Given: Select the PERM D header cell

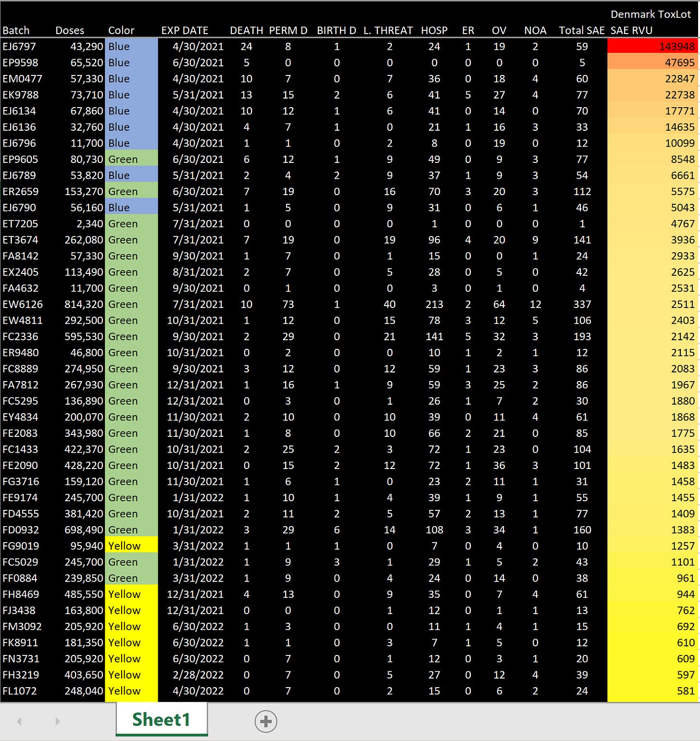Looking at the screenshot, I should click(x=288, y=30).
